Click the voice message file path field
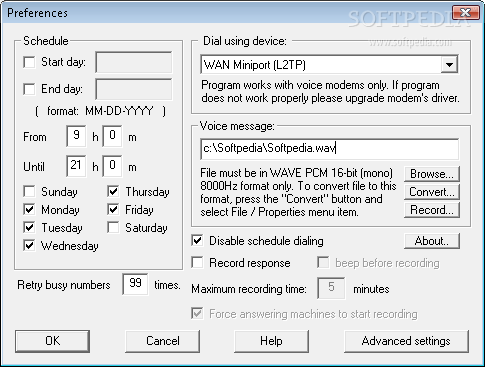The width and height of the screenshot is (485, 367). click(x=330, y=149)
